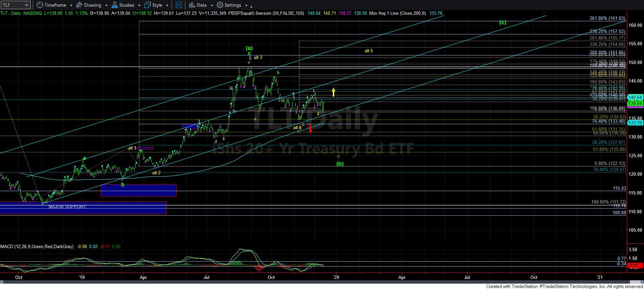Click the 61.80% (125.88) Fibonacci label
This screenshot has width=644, height=289.
(609, 150)
